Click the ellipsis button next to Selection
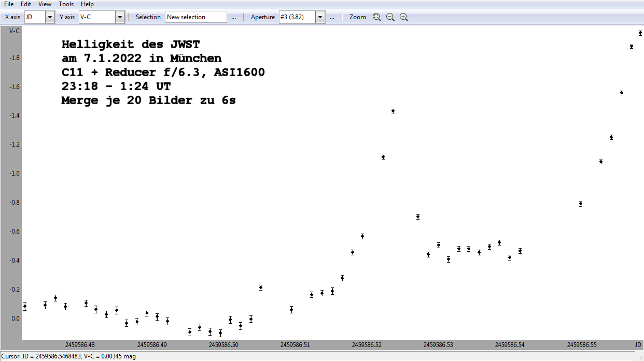This screenshot has height=361, width=644. coord(234,17)
